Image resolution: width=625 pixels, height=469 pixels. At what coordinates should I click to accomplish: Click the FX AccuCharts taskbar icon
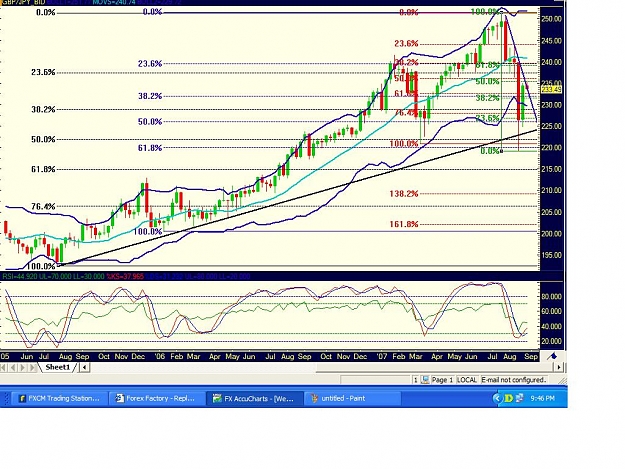pyautogui.click(x=217, y=398)
